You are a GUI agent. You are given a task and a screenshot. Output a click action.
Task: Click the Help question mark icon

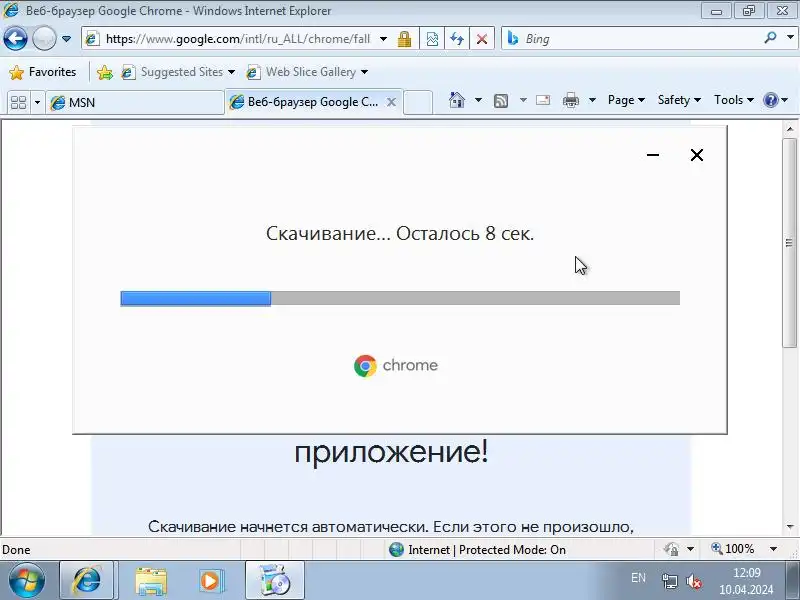(x=770, y=100)
